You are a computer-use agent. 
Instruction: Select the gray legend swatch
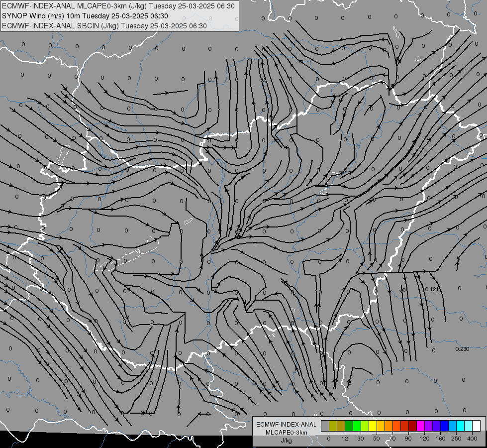point(325,426)
